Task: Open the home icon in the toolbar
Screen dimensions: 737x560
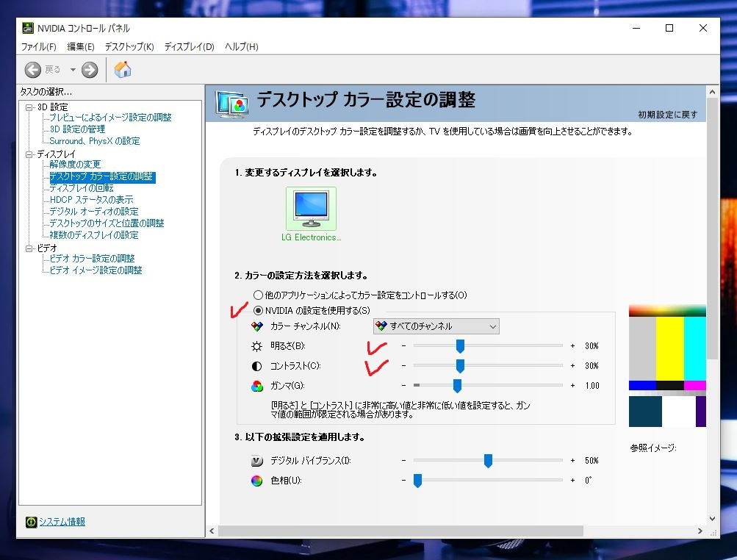Action: [x=122, y=70]
